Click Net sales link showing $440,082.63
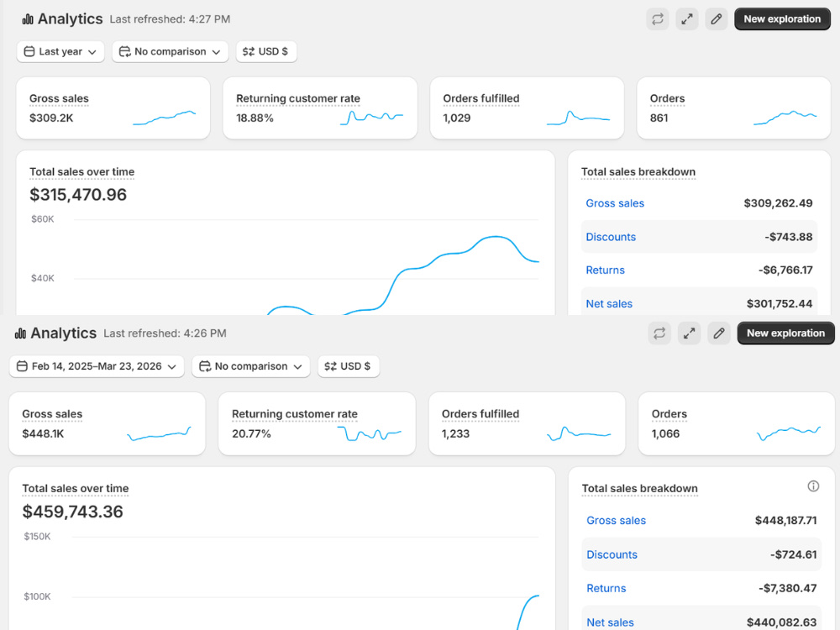This screenshot has height=630, width=840. [x=610, y=622]
